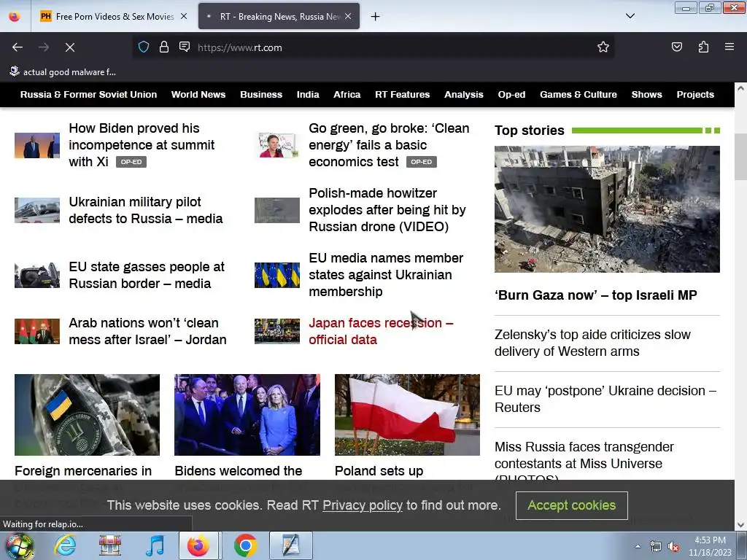Image resolution: width=747 pixels, height=560 pixels.
Task: Open 'Ukrainian military pilot defects' headline
Action: click(145, 210)
